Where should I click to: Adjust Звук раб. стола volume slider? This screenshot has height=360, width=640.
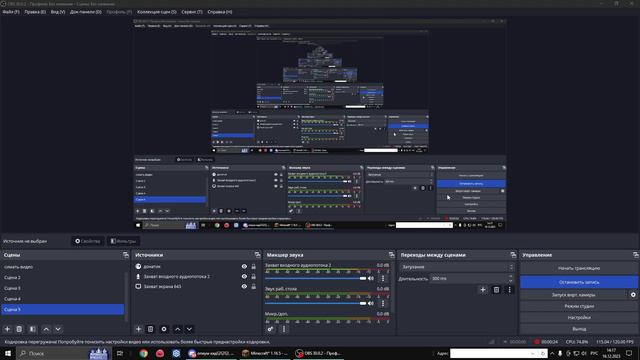316,303
